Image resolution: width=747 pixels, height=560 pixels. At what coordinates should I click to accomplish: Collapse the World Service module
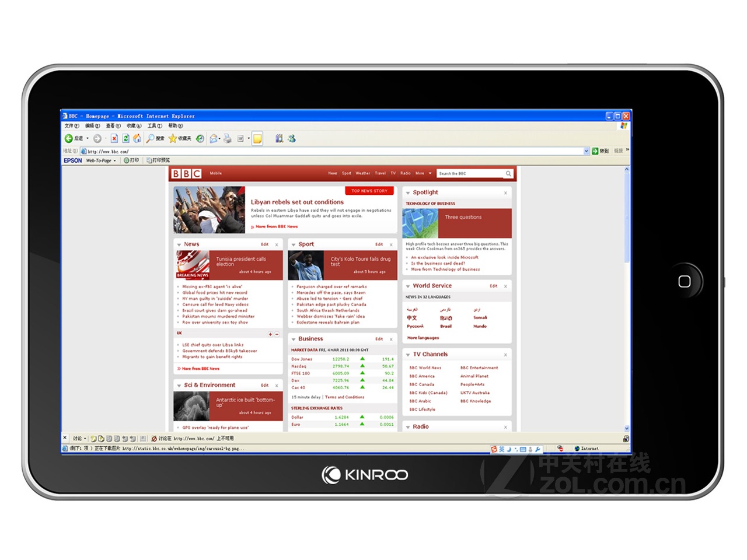(x=408, y=286)
